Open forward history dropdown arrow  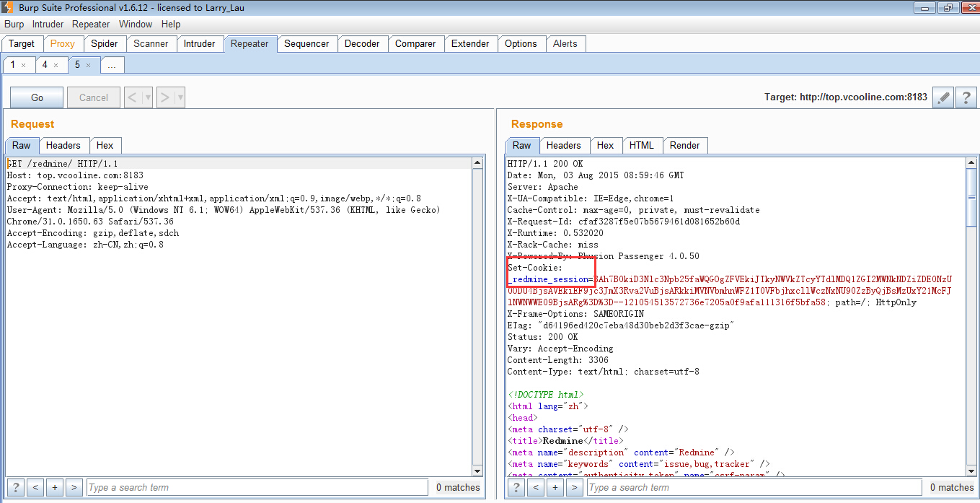pos(180,97)
